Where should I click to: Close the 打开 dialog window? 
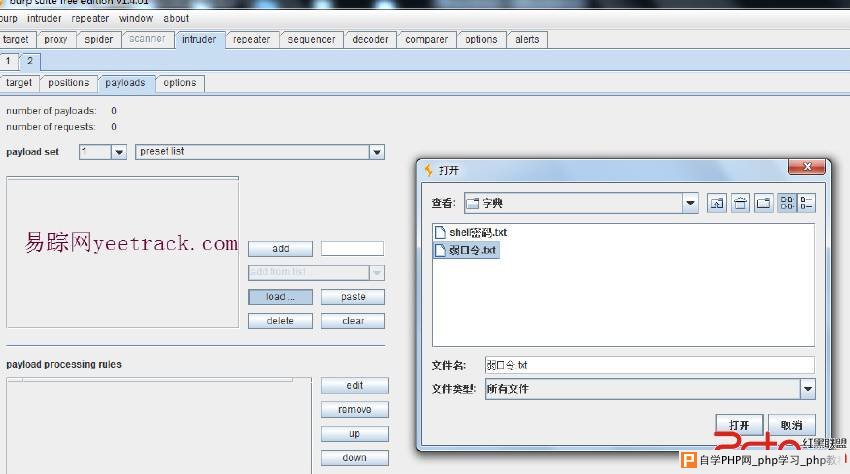(807, 167)
